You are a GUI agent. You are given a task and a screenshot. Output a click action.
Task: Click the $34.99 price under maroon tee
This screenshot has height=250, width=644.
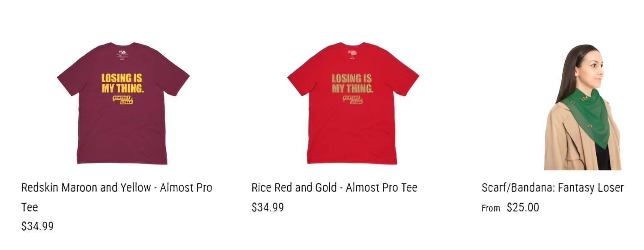pyautogui.click(x=37, y=226)
